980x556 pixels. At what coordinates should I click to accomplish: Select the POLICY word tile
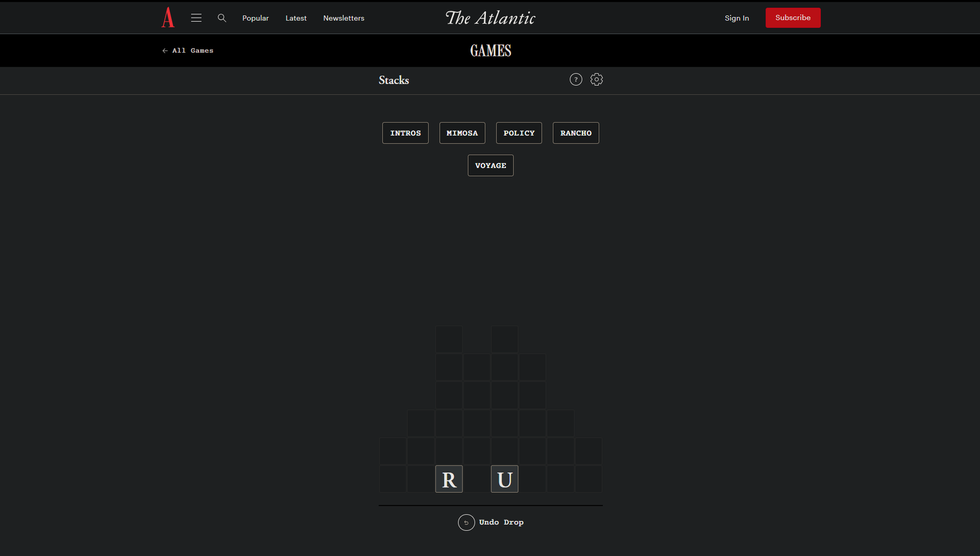coord(519,133)
